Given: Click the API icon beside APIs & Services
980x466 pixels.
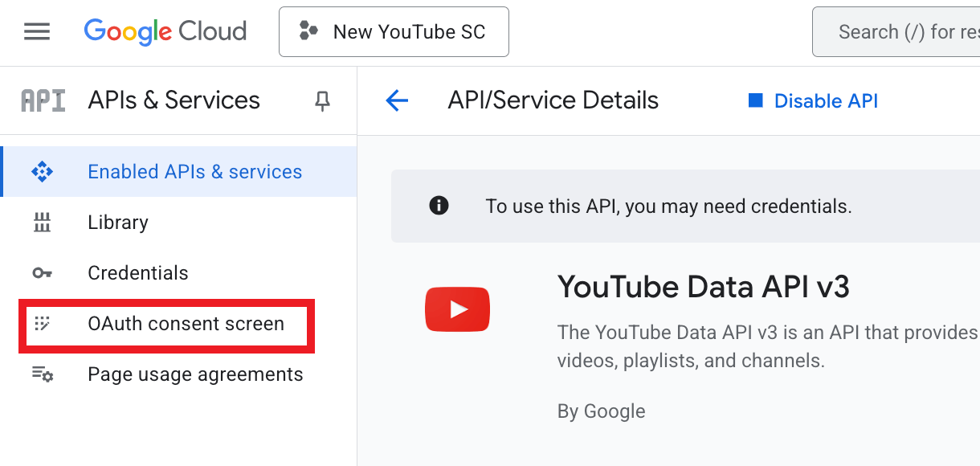Looking at the screenshot, I should tap(43, 100).
